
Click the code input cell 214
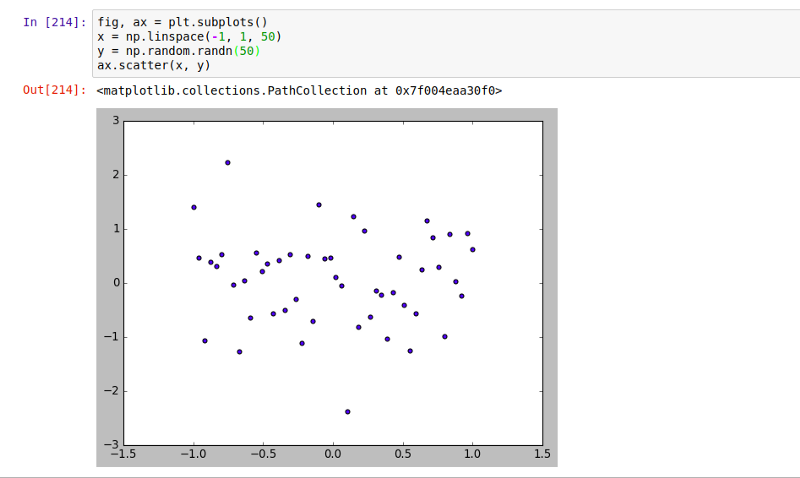point(446,43)
